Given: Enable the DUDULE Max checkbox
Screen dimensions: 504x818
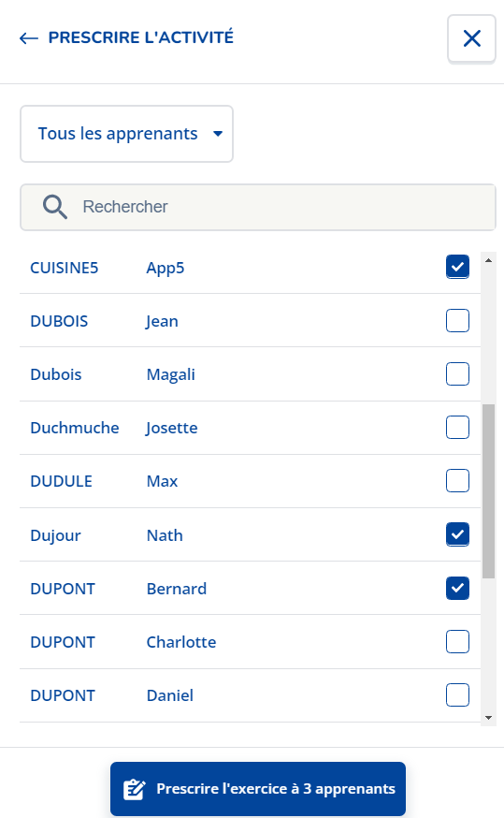Looking at the screenshot, I should pos(457,480).
